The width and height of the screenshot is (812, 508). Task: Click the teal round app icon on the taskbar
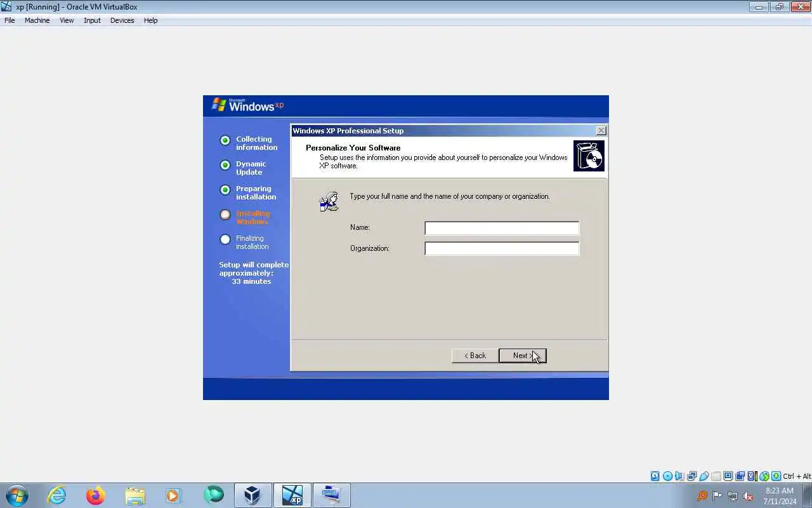pos(214,494)
